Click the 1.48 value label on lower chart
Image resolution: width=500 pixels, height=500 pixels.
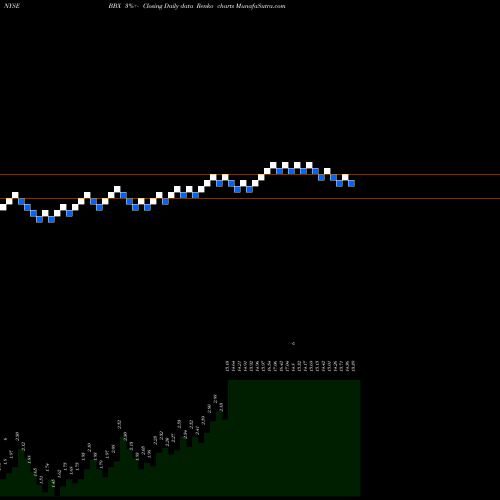click(53, 483)
